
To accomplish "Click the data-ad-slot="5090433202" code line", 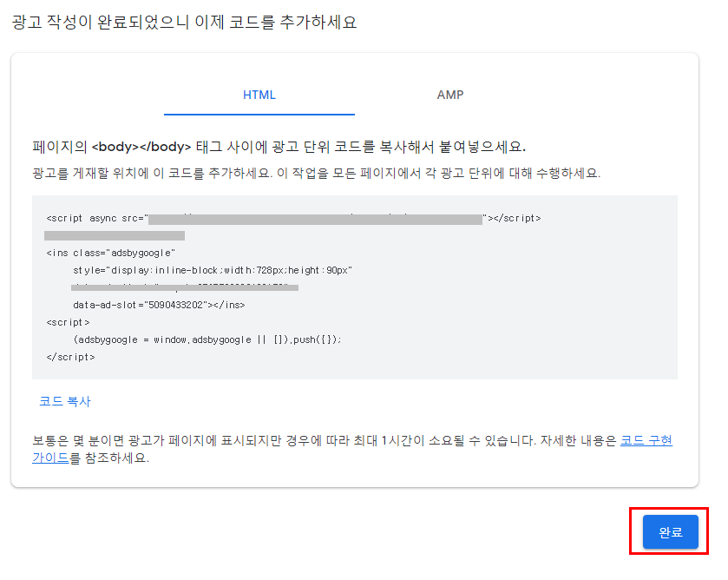I will 159,305.
